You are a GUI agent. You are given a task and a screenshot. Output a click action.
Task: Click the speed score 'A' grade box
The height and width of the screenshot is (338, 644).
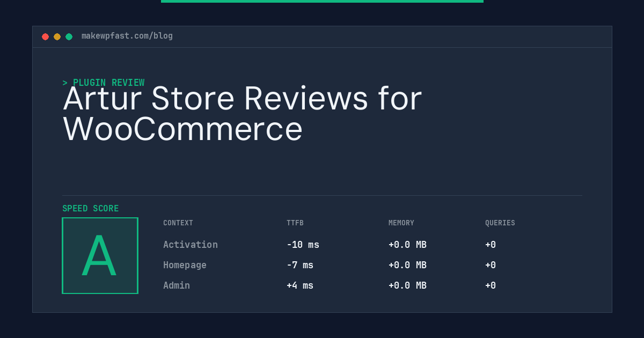[100, 255]
